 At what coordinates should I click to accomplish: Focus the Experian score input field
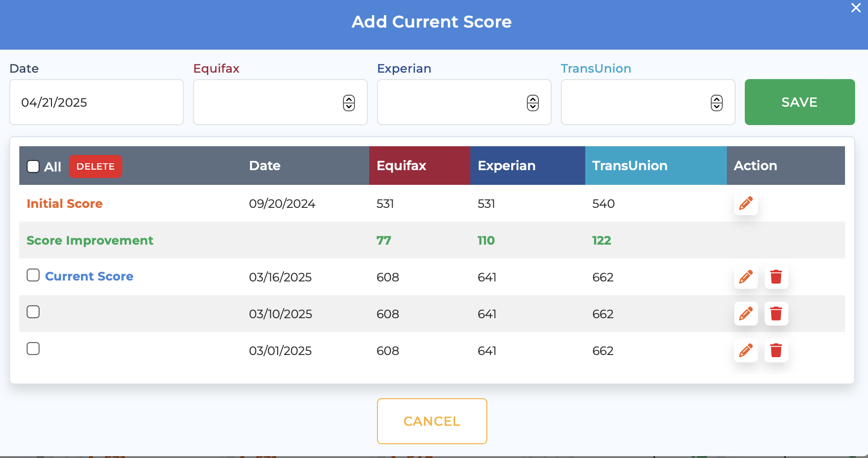464,102
